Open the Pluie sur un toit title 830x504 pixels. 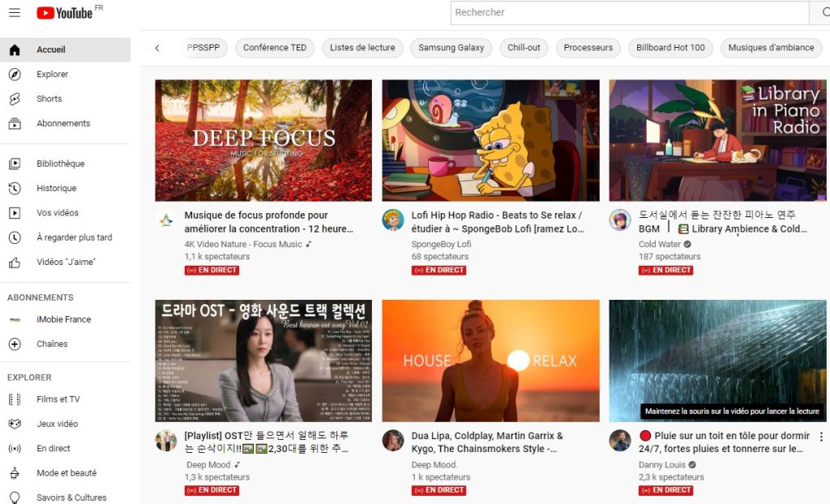[x=724, y=442]
